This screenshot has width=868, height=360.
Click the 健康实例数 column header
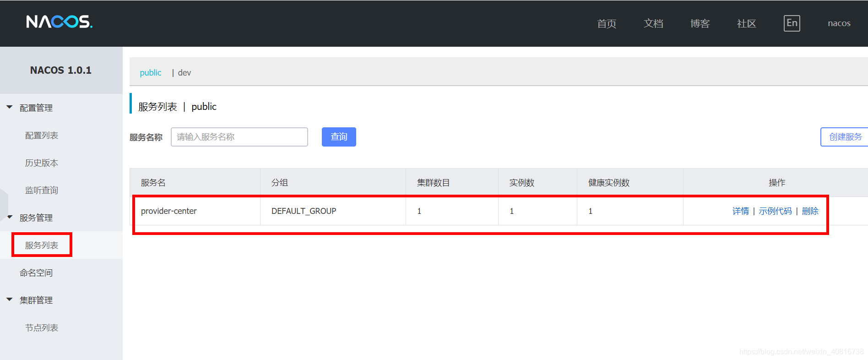click(630, 183)
